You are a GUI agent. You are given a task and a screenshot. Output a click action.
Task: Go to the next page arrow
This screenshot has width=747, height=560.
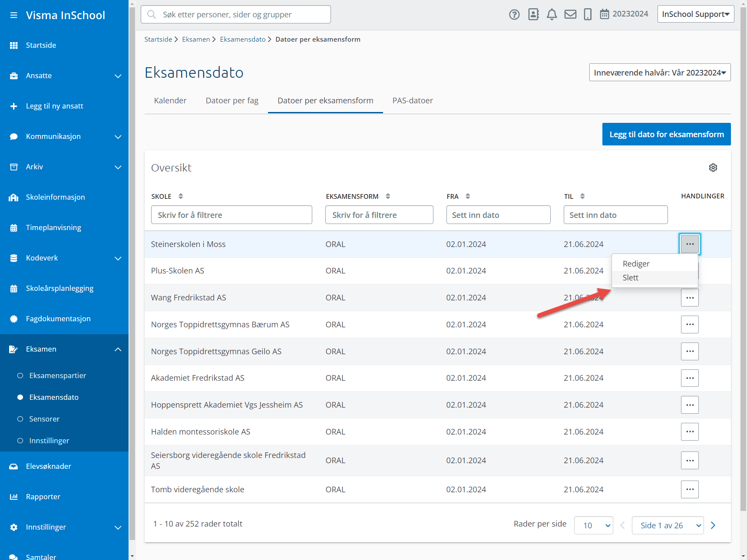click(713, 525)
